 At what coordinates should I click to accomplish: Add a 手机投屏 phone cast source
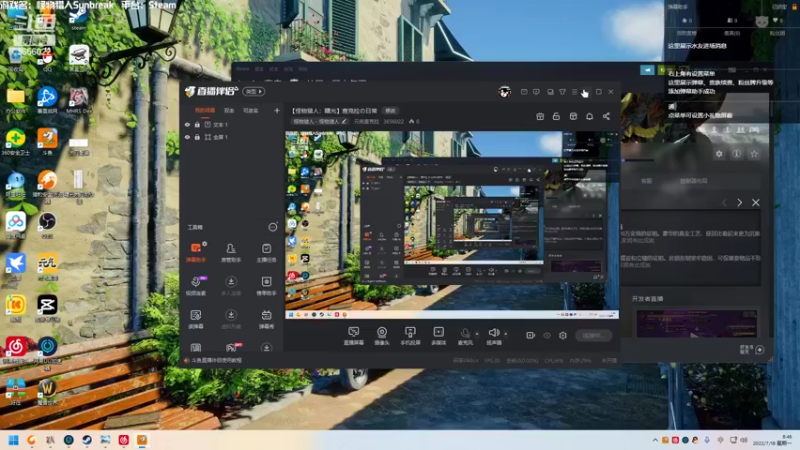(x=410, y=336)
